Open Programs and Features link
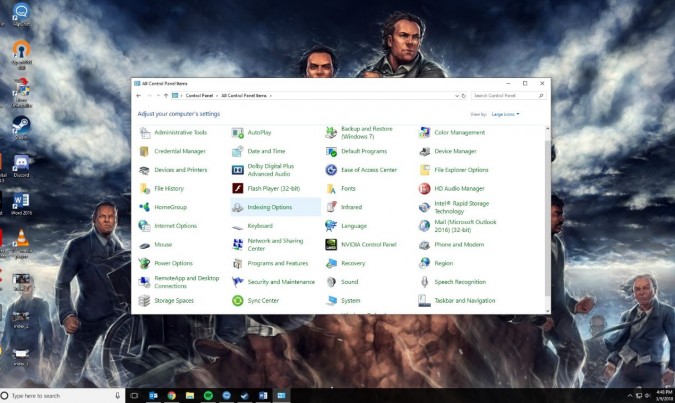Screen dimensions: 675x403 point(277,263)
